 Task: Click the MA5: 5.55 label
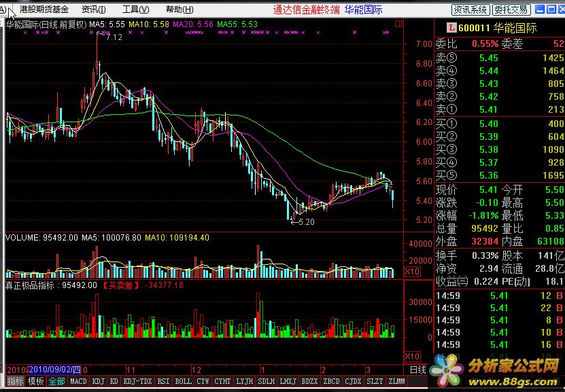[107, 24]
